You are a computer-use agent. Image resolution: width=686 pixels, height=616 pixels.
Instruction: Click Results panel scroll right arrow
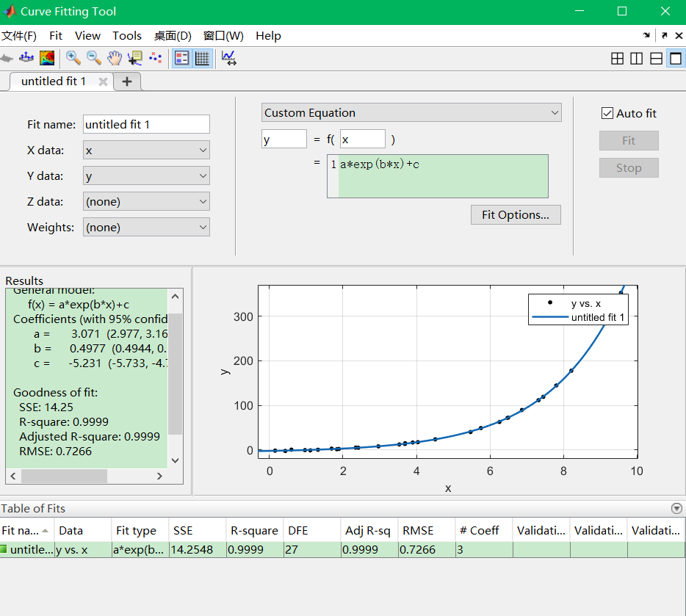(159, 476)
